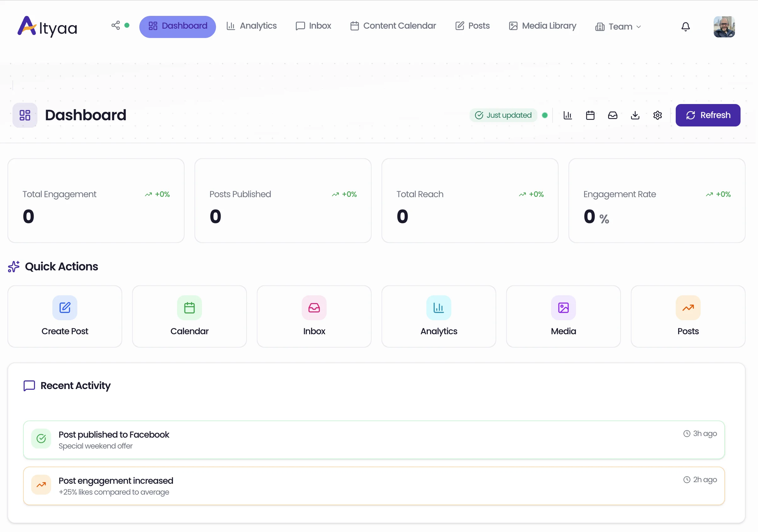Open the notifications bell

point(685,27)
